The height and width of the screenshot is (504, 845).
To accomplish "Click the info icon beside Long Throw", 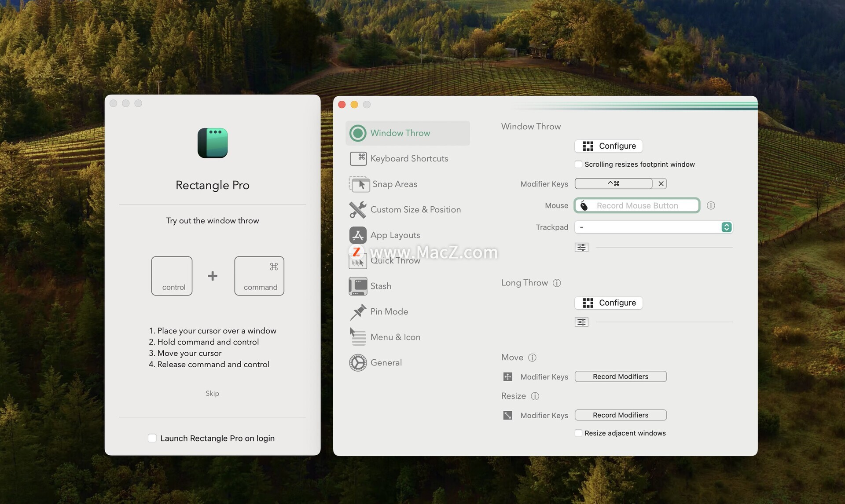I will (x=557, y=283).
